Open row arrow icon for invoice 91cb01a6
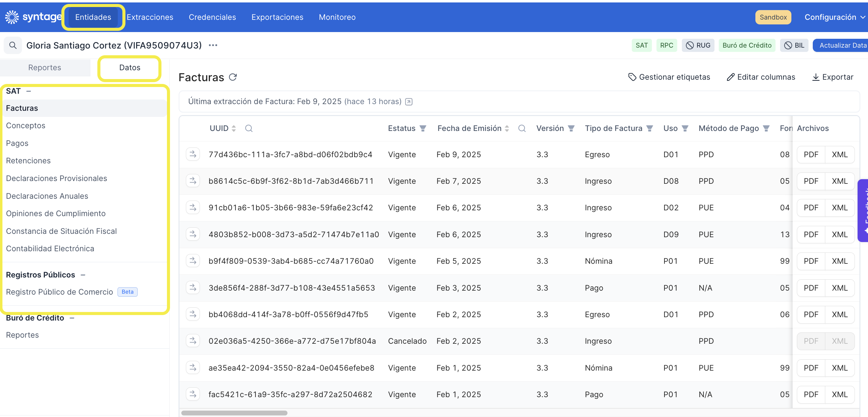Screen dimensions: 868x417 [193, 207]
